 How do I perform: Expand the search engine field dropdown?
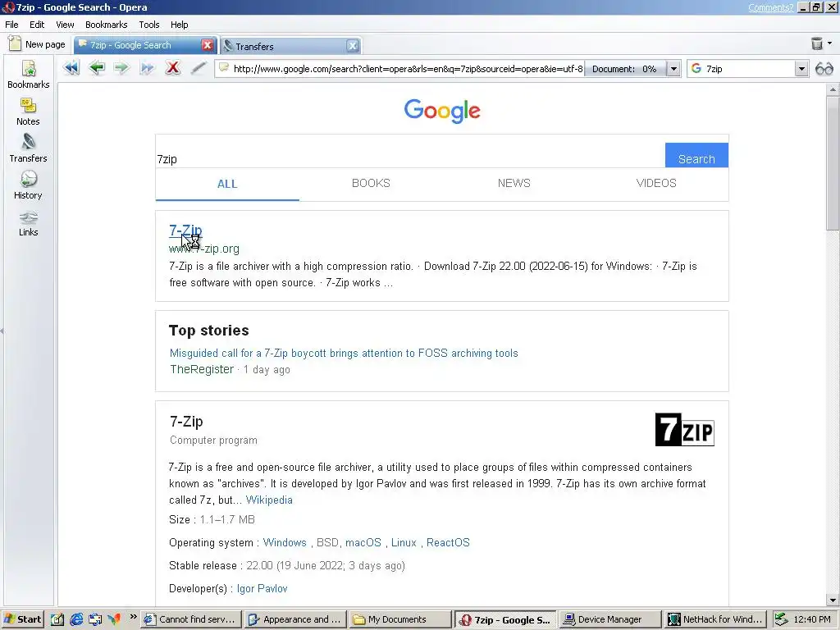801,69
